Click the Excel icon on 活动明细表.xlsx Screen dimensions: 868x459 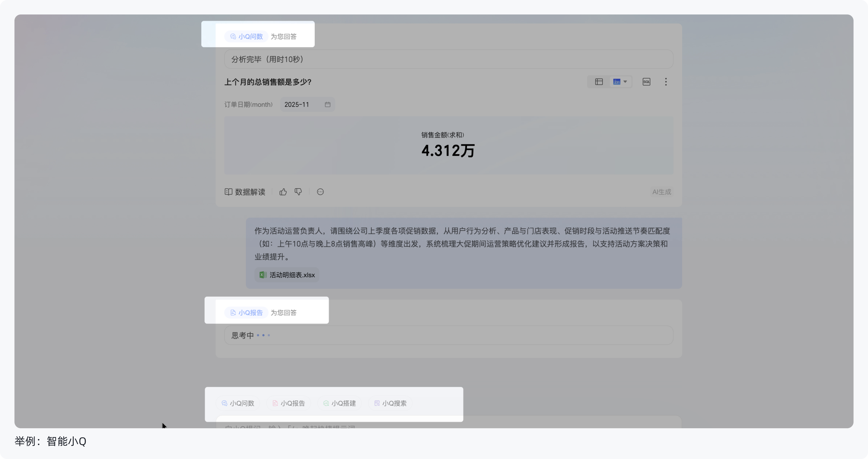pos(263,275)
